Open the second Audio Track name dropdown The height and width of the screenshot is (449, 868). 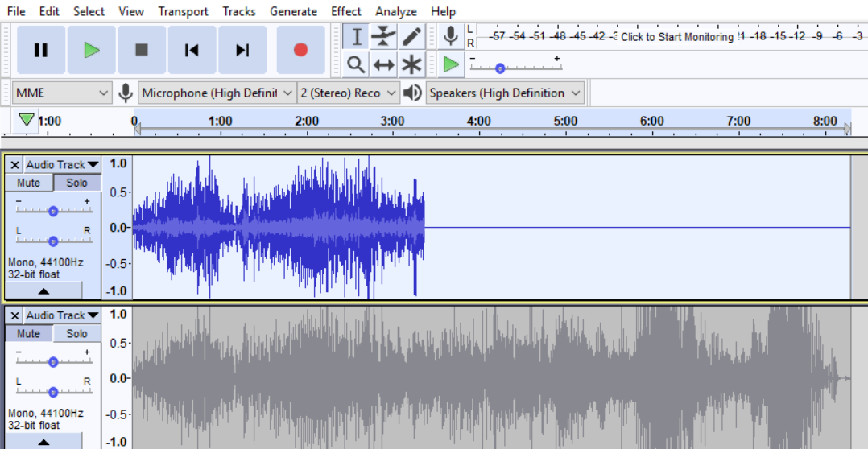[x=63, y=315]
